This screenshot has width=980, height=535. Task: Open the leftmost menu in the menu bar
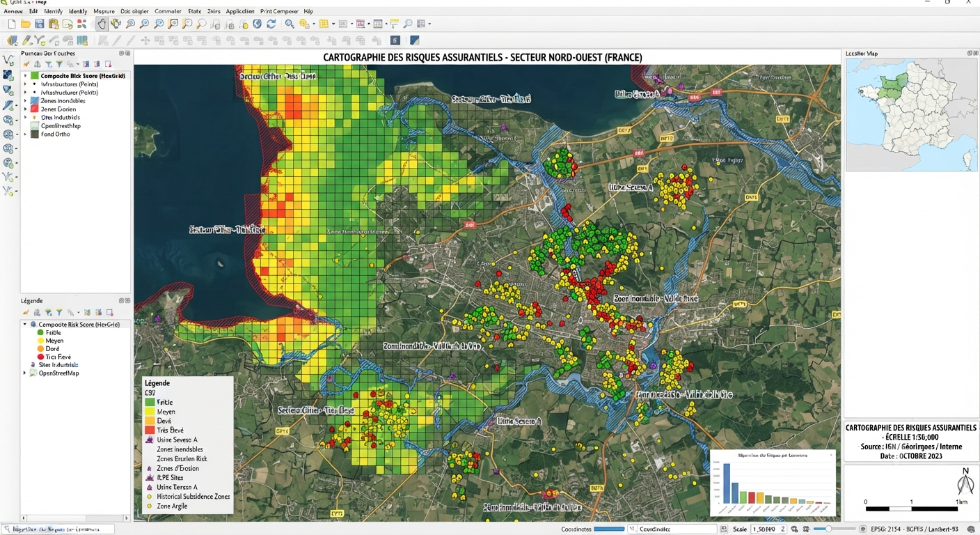(x=13, y=11)
